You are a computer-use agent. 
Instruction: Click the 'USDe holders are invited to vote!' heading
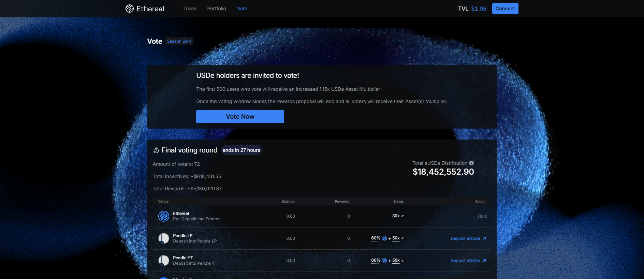(248, 75)
